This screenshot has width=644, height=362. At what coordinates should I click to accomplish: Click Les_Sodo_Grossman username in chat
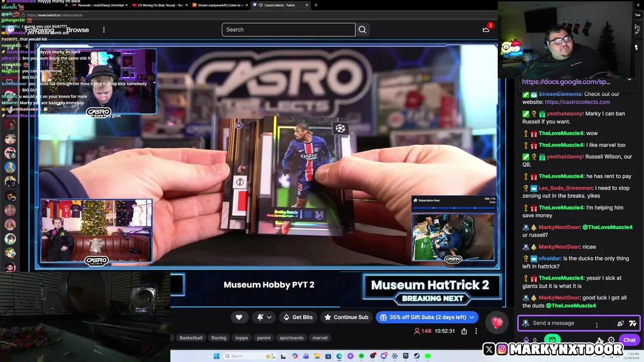(x=566, y=188)
